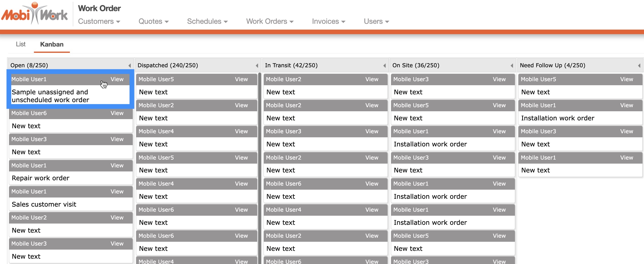
Task: Select the Kanban tab
Action: 52,44
